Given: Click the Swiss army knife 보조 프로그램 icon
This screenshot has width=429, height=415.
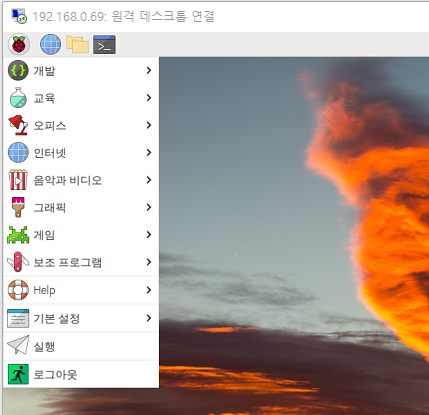Looking at the screenshot, I should (x=18, y=262).
